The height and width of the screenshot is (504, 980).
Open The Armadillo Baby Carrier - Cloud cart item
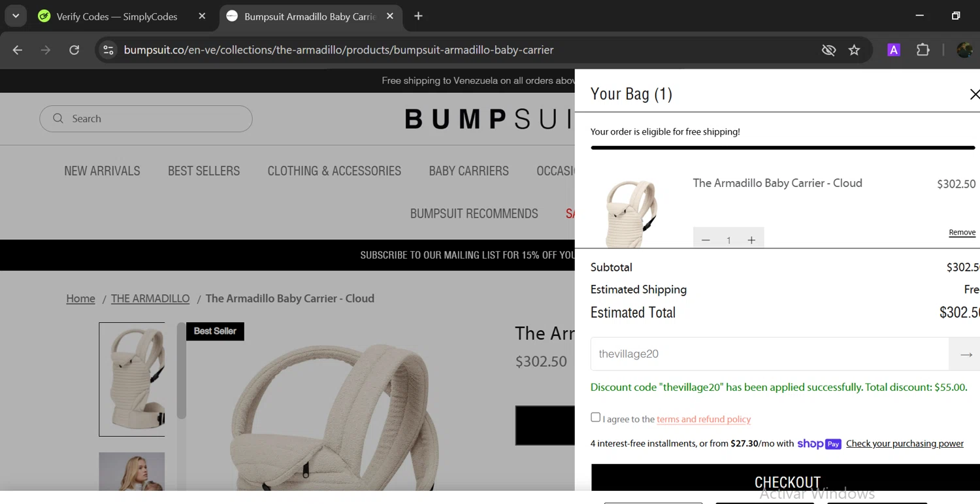click(777, 183)
